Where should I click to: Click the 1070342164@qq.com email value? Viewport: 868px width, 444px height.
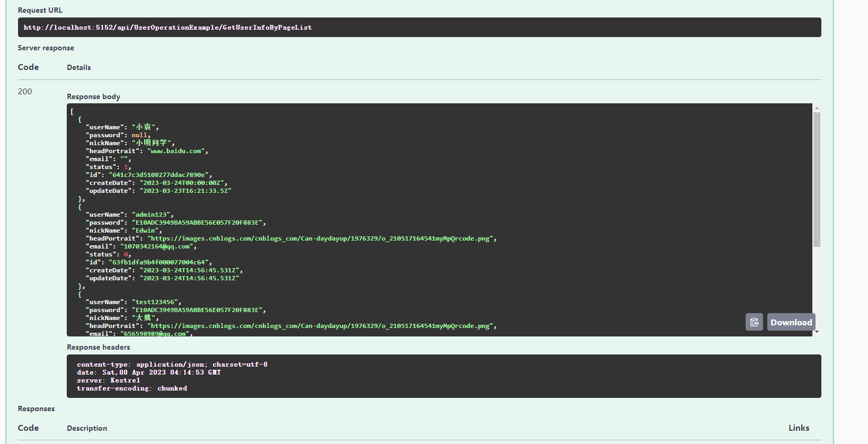[157, 246]
